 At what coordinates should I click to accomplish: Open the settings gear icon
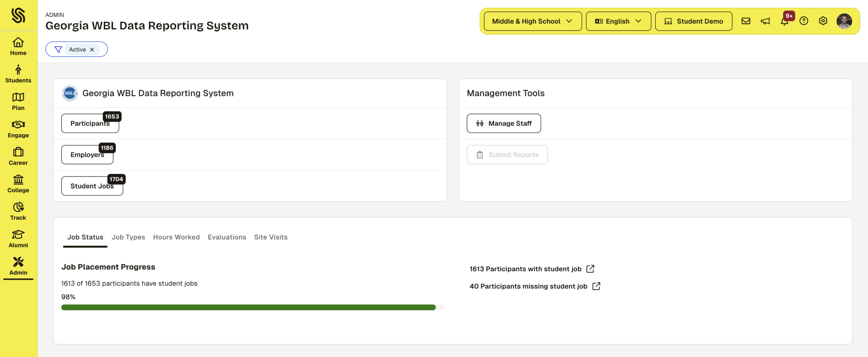pyautogui.click(x=823, y=21)
